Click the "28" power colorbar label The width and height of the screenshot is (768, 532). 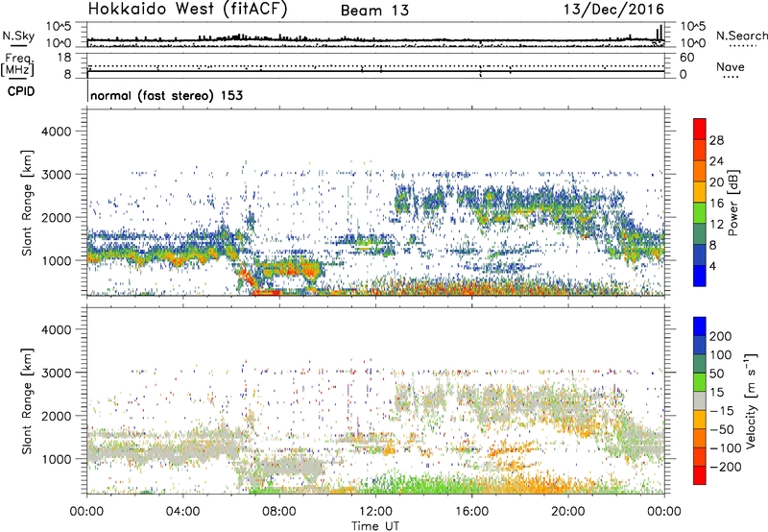point(716,140)
